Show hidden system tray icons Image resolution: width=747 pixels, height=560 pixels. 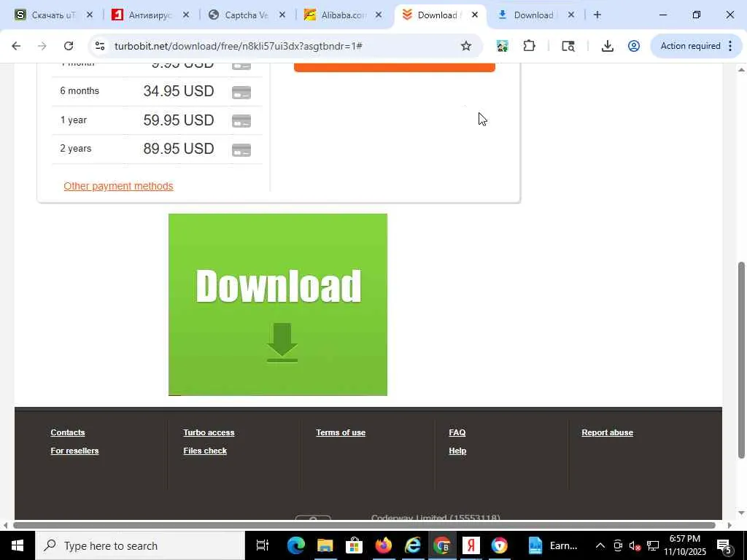(600, 545)
